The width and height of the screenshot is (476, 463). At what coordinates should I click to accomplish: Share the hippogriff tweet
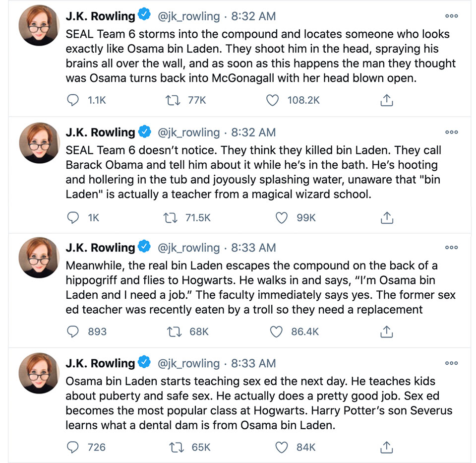coord(386,331)
